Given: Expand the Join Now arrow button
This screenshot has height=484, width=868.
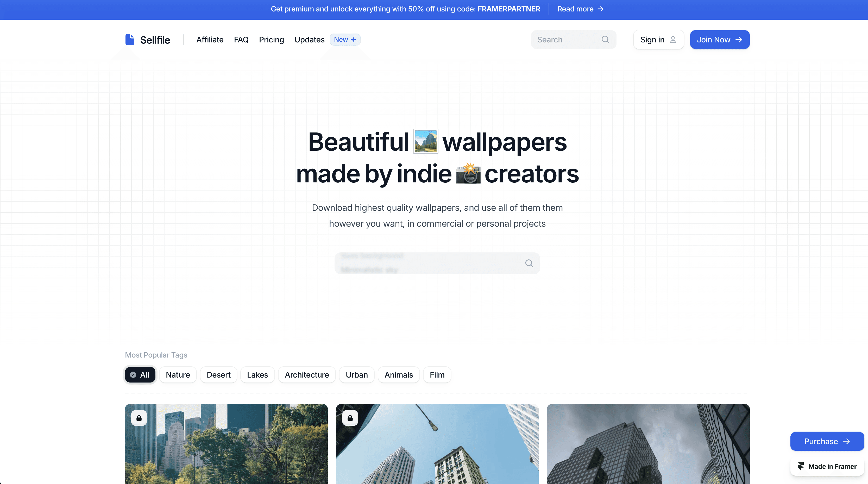Looking at the screenshot, I should click(720, 39).
